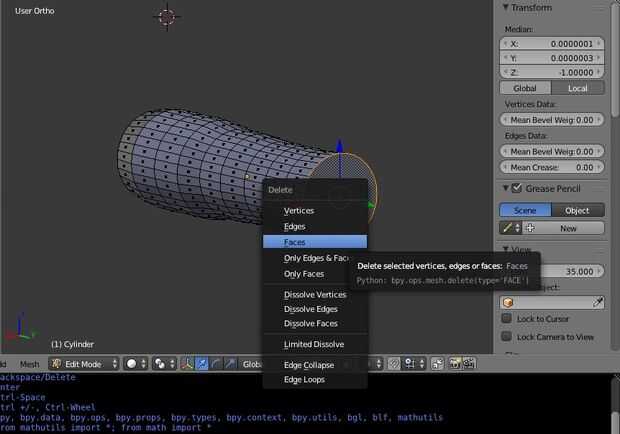620x434 pixels.
Task: Click the Median X value field
Action: (552, 44)
